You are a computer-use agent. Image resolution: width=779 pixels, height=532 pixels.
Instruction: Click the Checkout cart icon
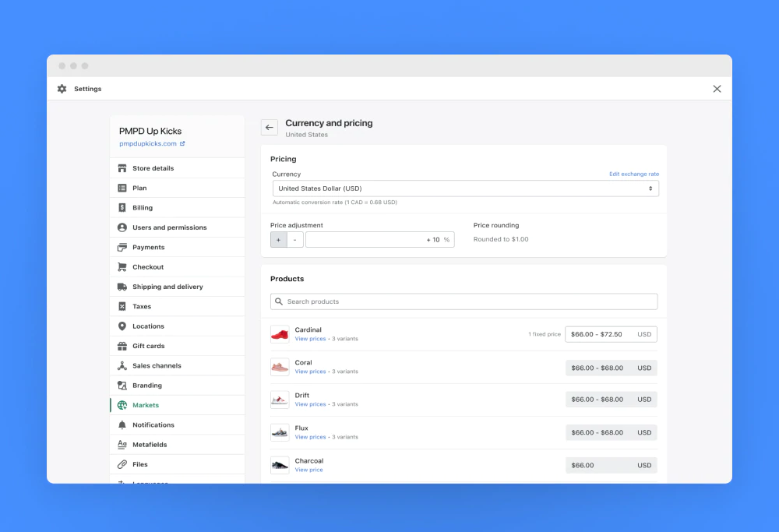pyautogui.click(x=122, y=267)
